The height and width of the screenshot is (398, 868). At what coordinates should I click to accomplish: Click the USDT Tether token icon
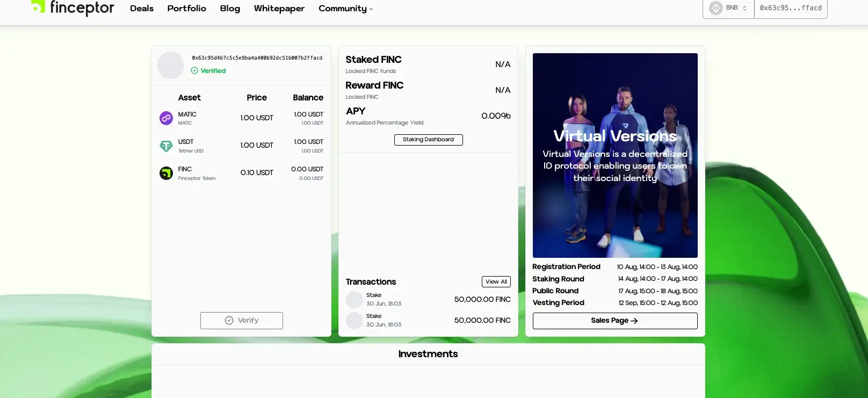click(166, 146)
